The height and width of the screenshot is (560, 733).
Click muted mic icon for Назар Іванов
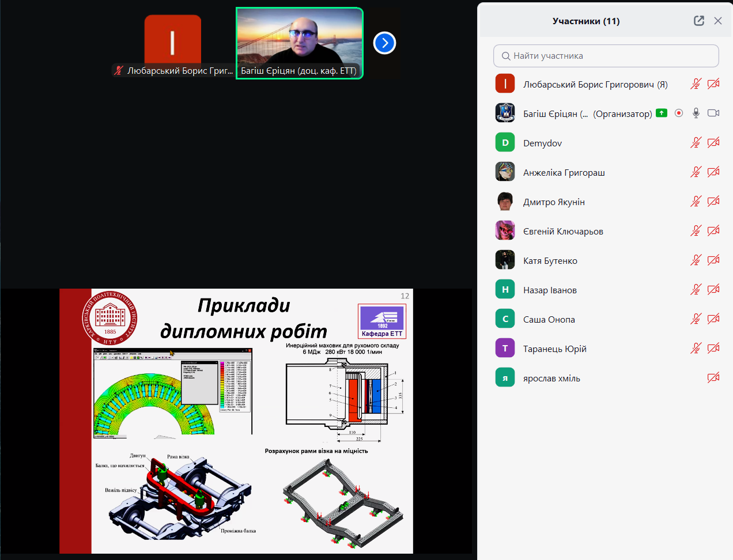pyautogui.click(x=696, y=289)
